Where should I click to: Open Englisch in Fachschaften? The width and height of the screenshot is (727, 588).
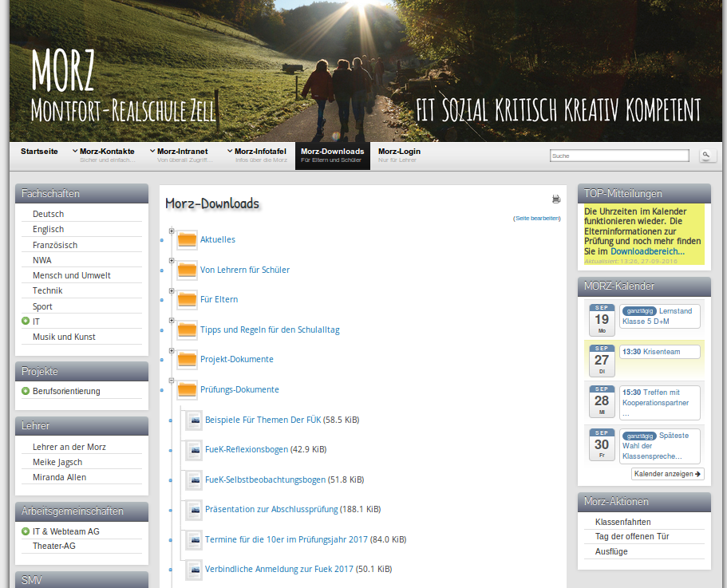pos(48,229)
